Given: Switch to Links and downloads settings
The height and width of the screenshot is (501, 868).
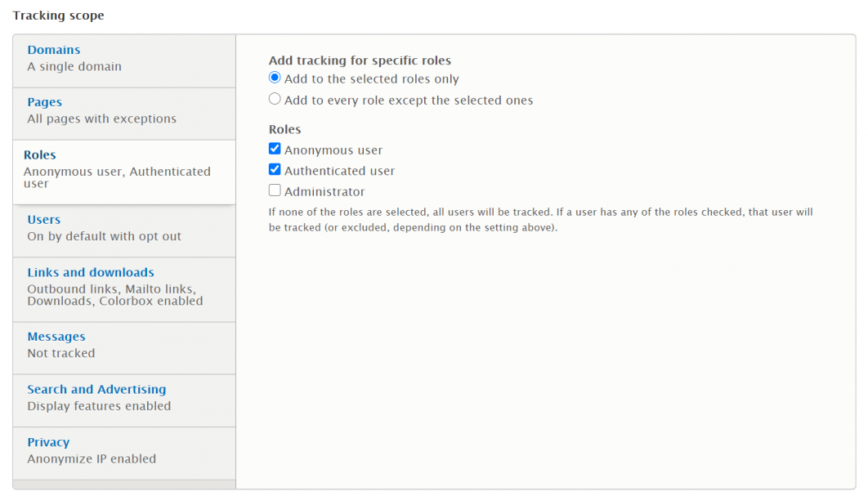Looking at the screenshot, I should pos(91,272).
